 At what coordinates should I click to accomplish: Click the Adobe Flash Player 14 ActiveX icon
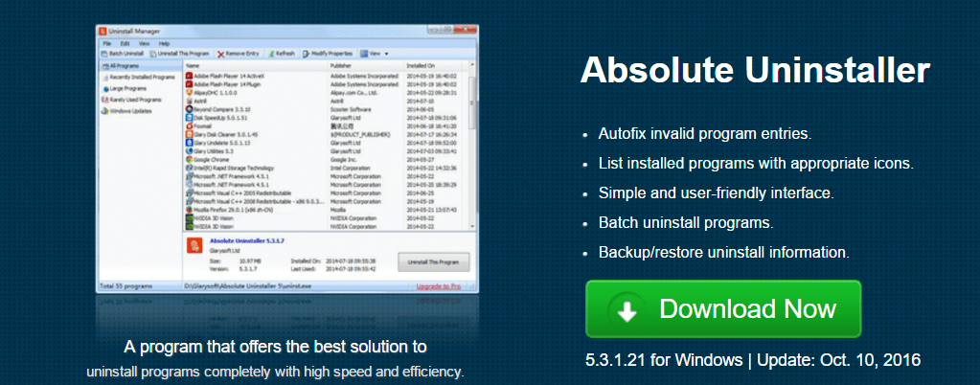pos(189,76)
